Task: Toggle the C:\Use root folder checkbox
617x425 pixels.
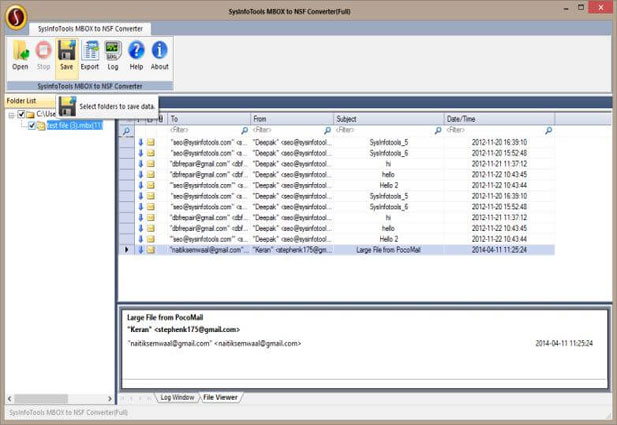Action: [21, 115]
